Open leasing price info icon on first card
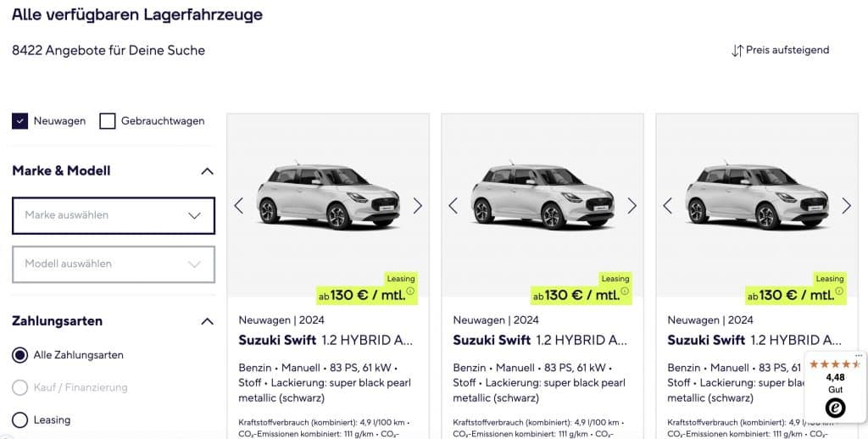Viewport: 868px width, 439px height. [411, 292]
